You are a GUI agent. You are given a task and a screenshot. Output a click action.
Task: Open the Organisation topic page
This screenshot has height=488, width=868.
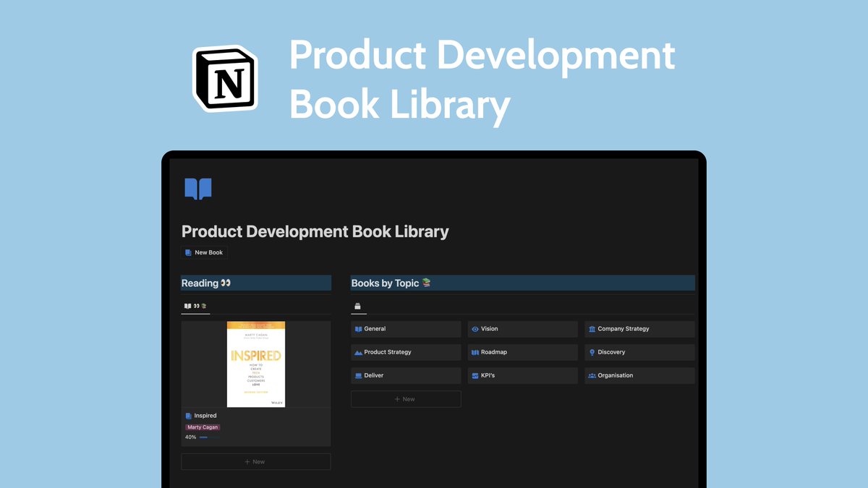tap(640, 375)
